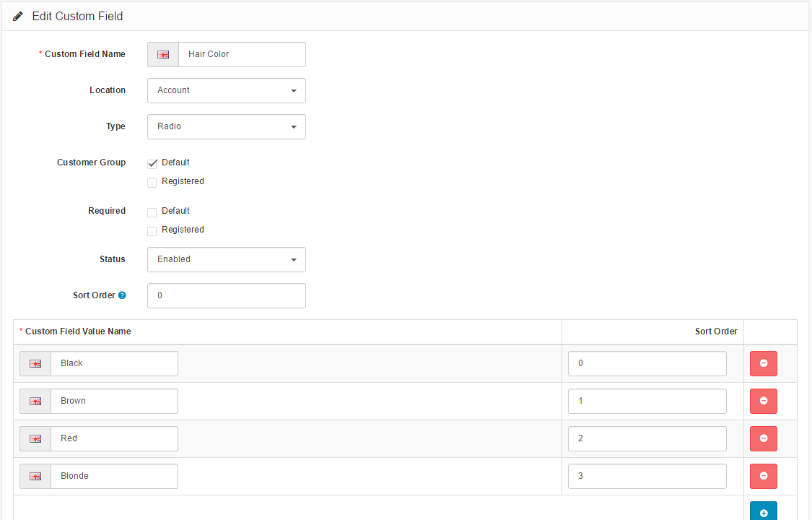Click the flag icon next to Blonde
The height and width of the screenshot is (520, 812).
click(35, 477)
